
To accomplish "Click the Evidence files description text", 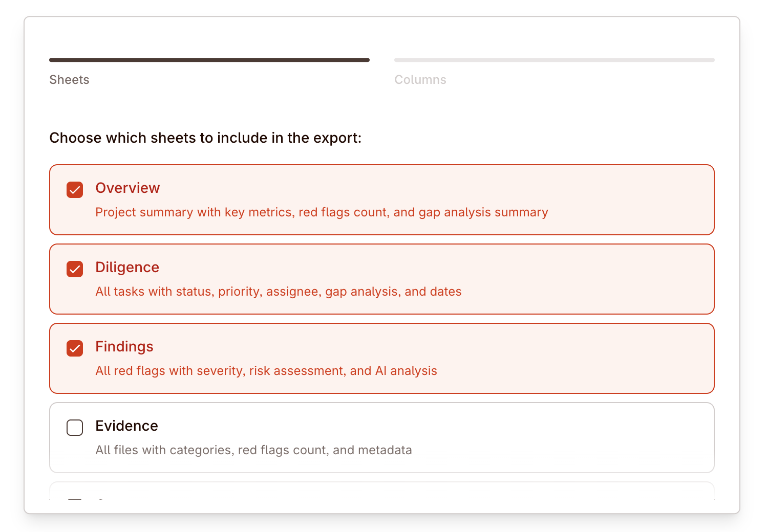I will (x=253, y=450).
